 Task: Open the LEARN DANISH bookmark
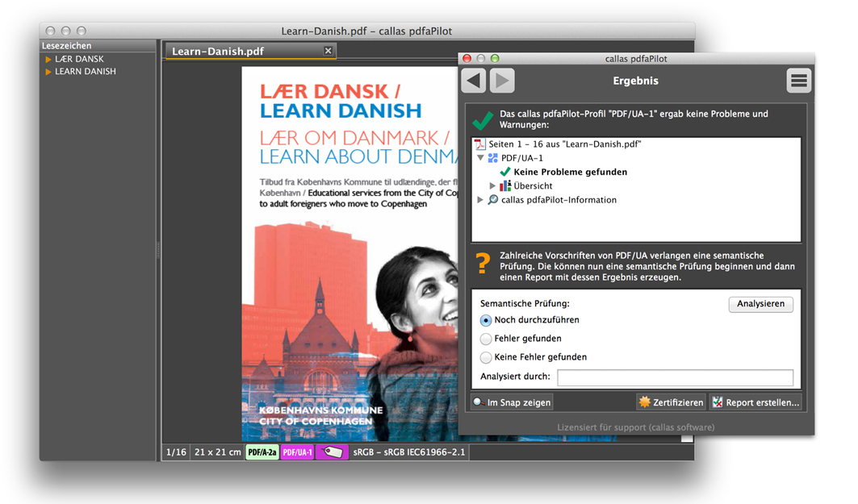[x=85, y=72]
